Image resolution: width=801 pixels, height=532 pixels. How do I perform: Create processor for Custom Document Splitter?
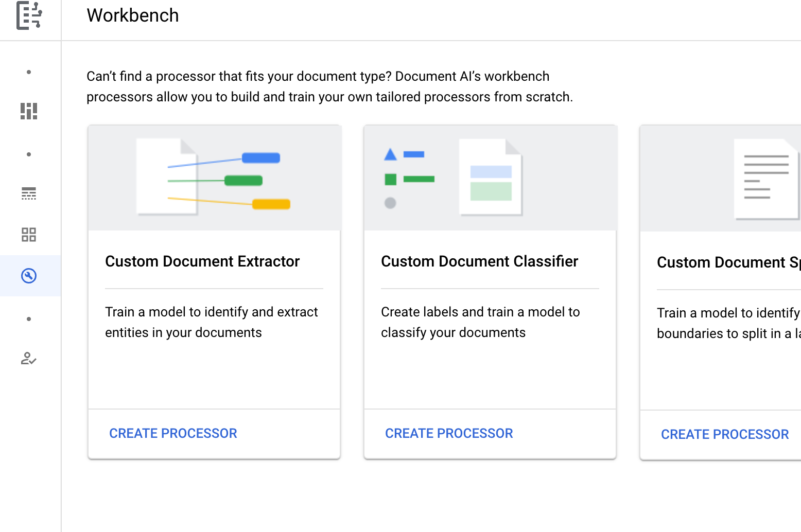point(725,434)
